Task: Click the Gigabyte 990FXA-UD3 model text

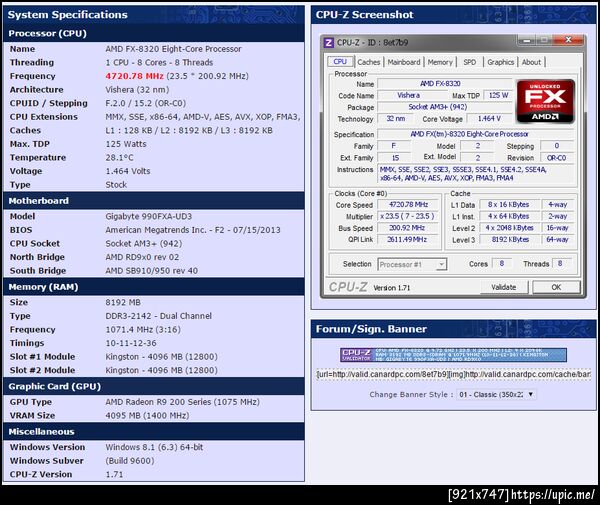Action: 148,217
